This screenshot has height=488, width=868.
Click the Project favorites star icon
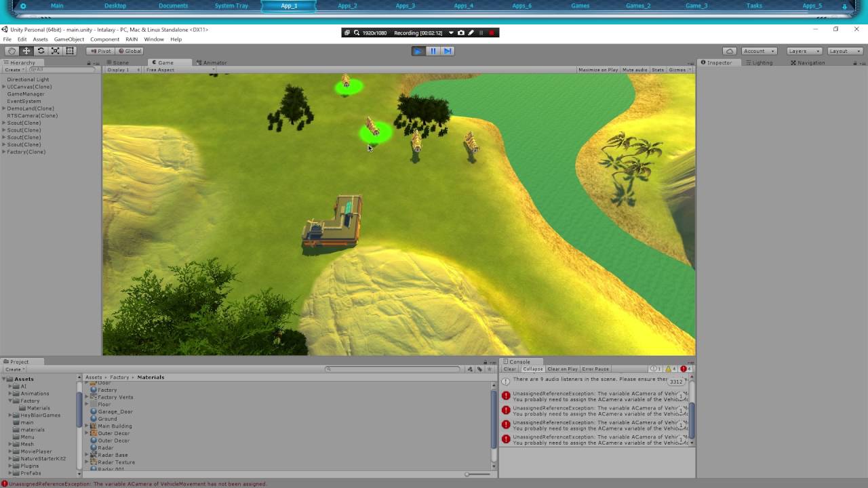(489, 369)
